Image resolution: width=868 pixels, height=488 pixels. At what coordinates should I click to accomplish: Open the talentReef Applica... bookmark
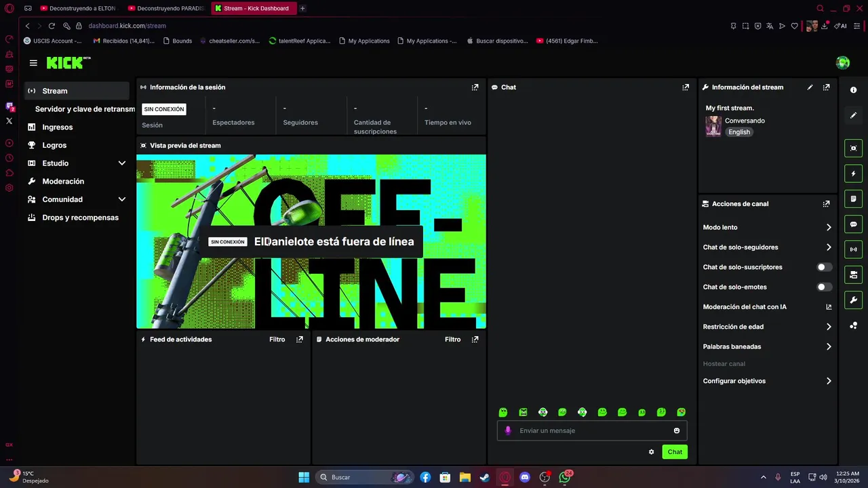tap(300, 41)
